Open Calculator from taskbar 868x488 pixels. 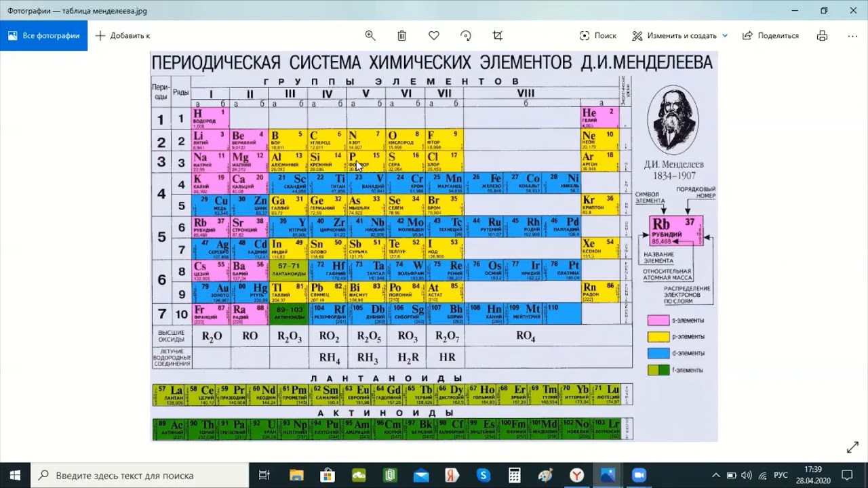pos(515,475)
